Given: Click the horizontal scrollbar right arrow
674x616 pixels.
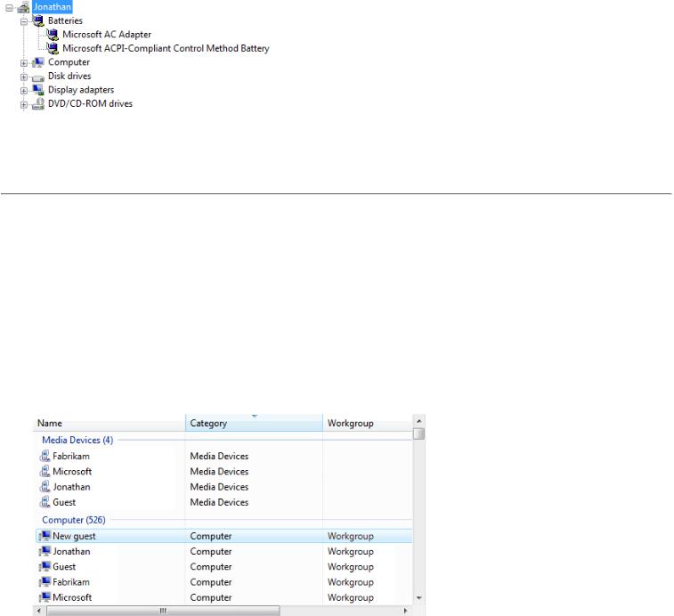Looking at the screenshot, I should point(405,611).
